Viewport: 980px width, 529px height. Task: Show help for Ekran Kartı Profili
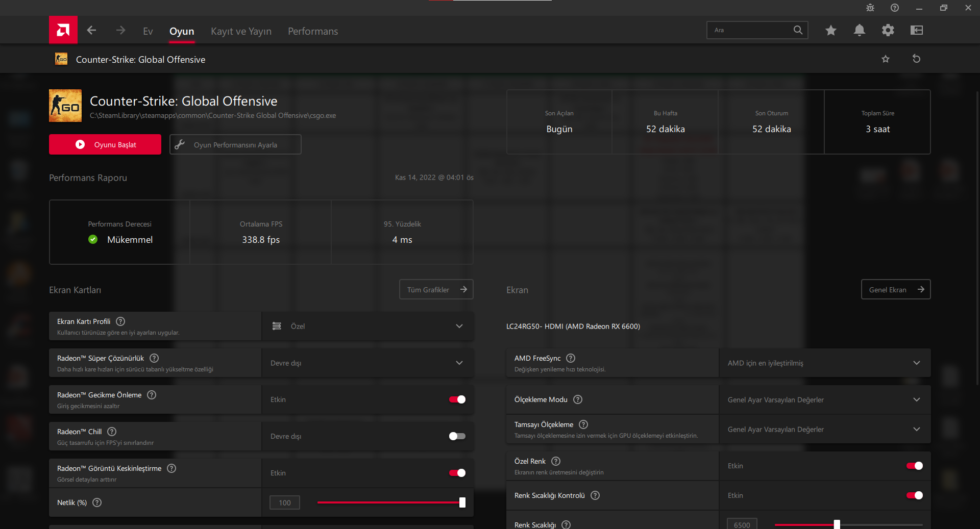[x=120, y=321]
